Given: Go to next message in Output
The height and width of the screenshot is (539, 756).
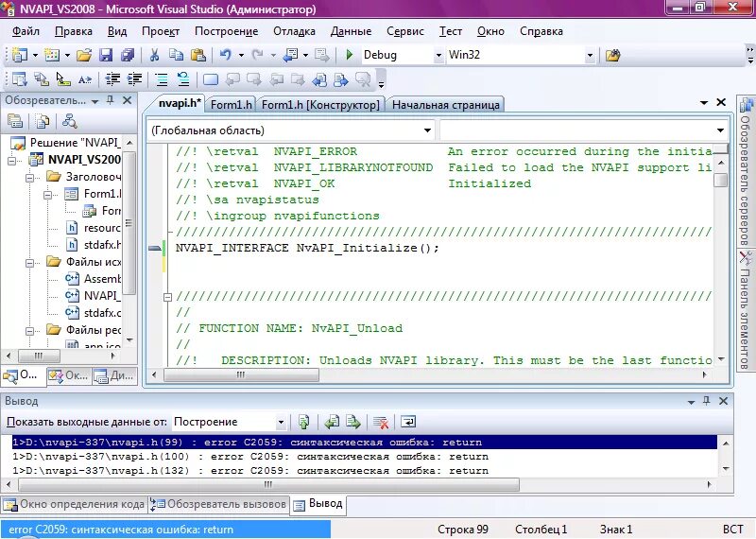Looking at the screenshot, I should (353, 423).
